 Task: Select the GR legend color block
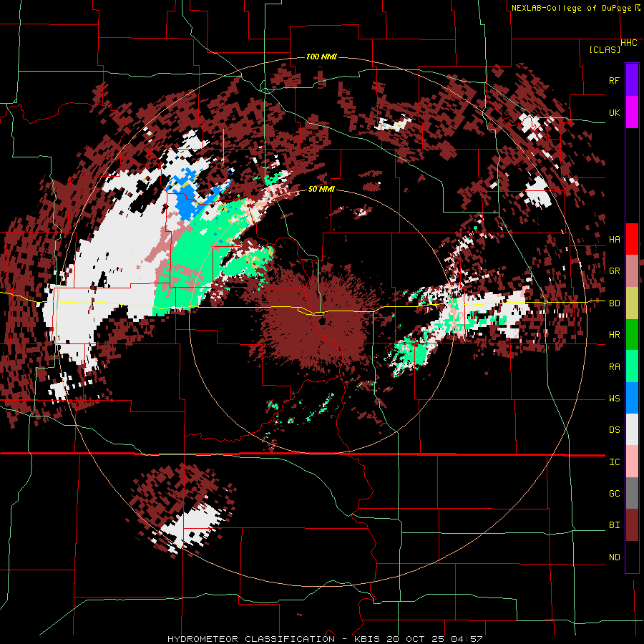(x=632, y=271)
